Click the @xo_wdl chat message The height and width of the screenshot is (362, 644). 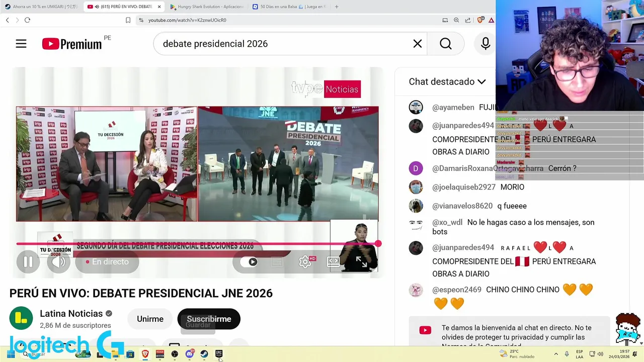(513, 227)
